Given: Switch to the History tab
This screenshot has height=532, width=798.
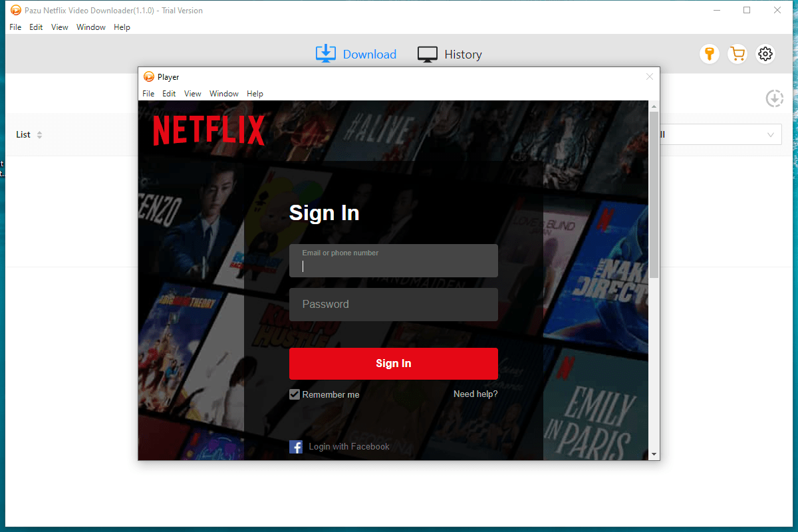Looking at the screenshot, I should [450, 55].
